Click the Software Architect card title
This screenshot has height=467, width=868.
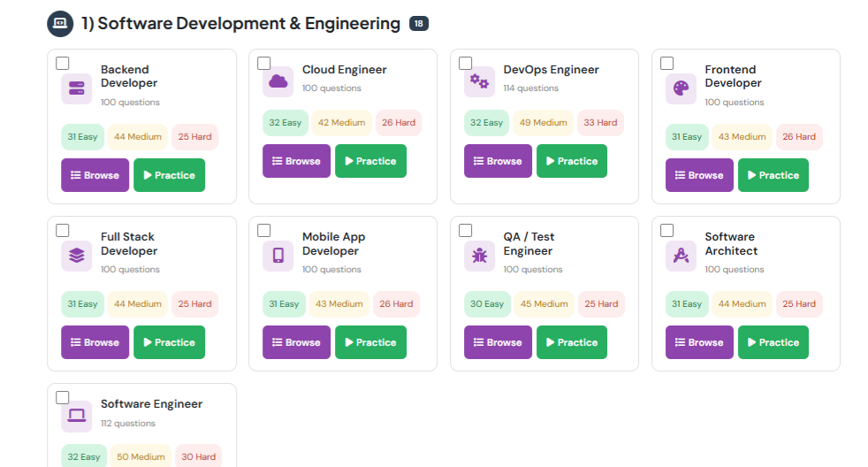coord(731,244)
